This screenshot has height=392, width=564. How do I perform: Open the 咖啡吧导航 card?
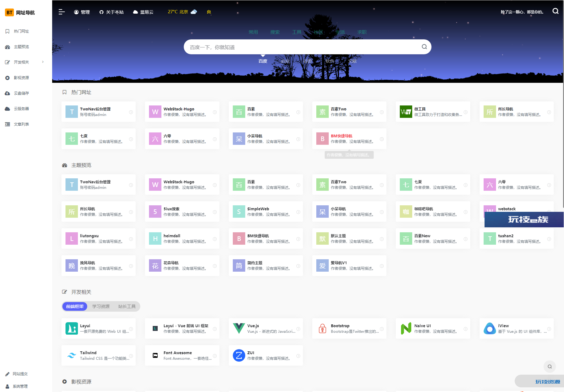pos(433,212)
